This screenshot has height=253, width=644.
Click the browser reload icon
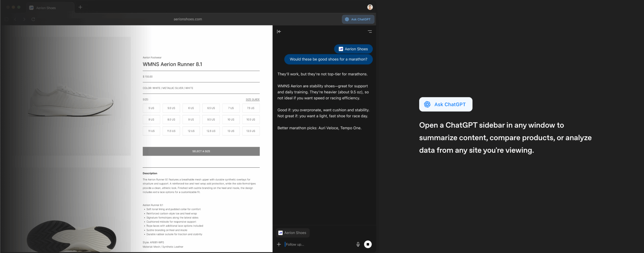(33, 19)
